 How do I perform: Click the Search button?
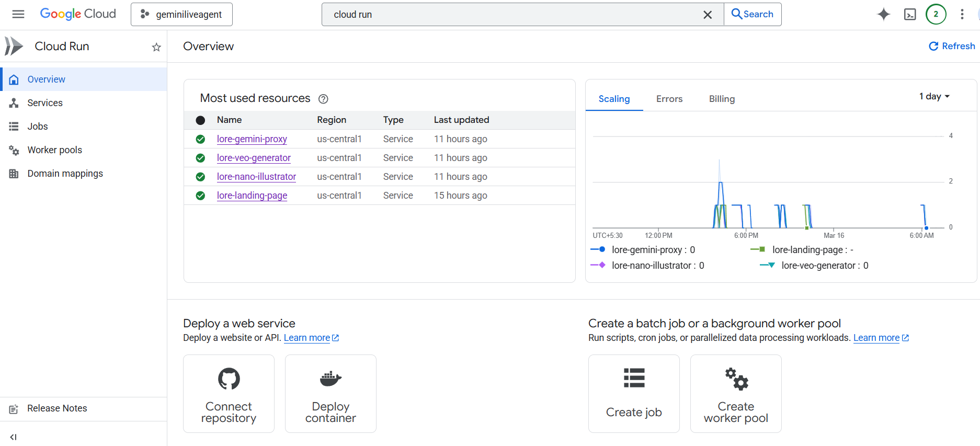753,14
